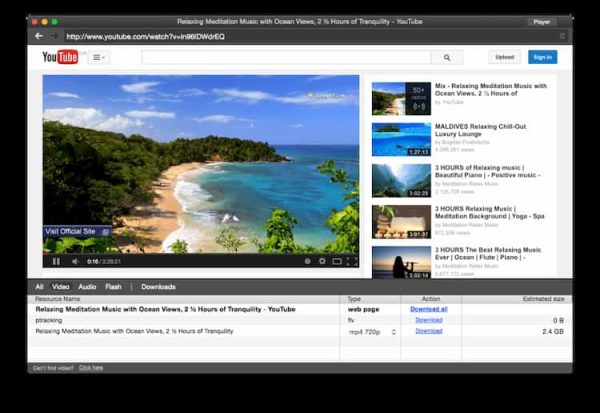
Task: Click the 'Click here' help link
Action: (91, 368)
